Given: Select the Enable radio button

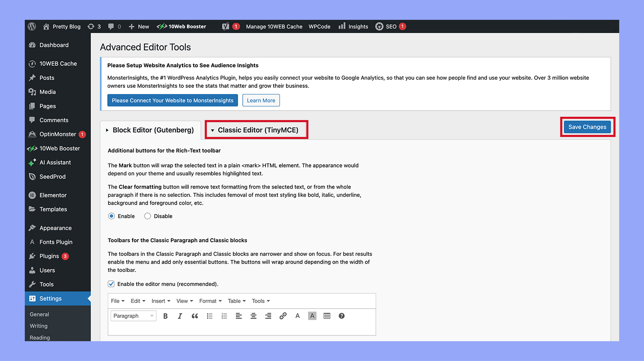Looking at the screenshot, I should click(111, 216).
